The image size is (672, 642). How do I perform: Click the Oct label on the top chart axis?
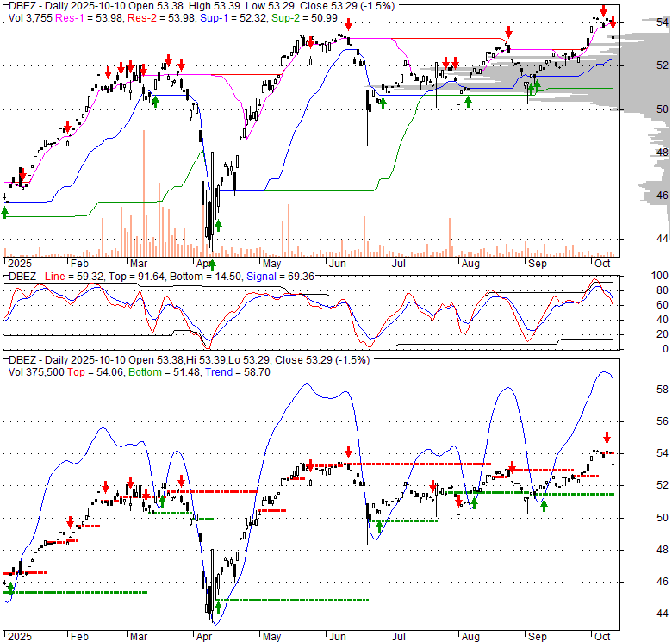pyautogui.click(x=600, y=262)
